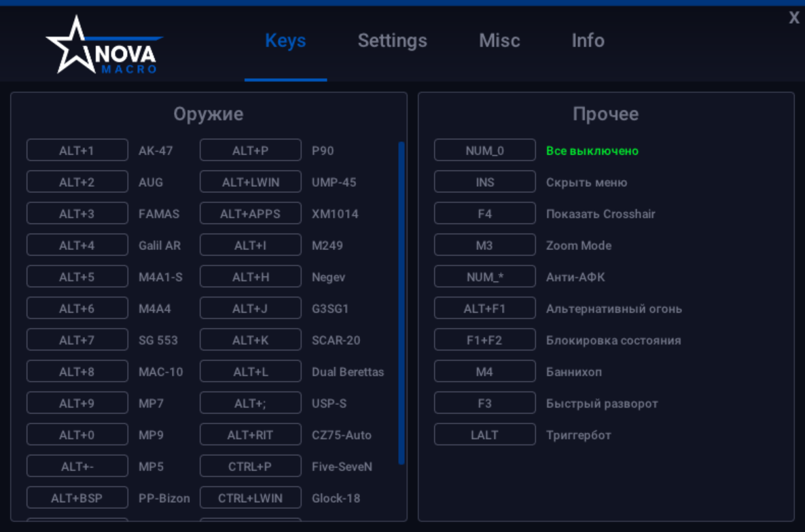Select the NUM_0 master off bind
The width and height of the screenshot is (805, 532).
coord(484,150)
